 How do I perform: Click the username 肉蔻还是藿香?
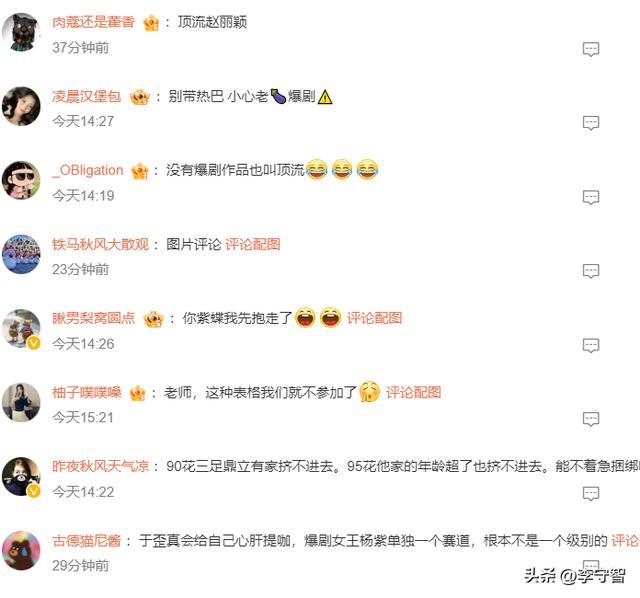(93, 22)
